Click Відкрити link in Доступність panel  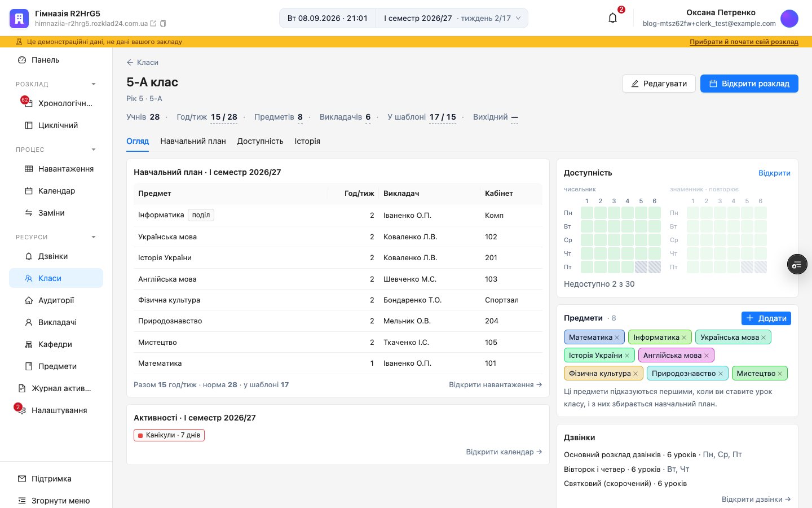tap(774, 173)
